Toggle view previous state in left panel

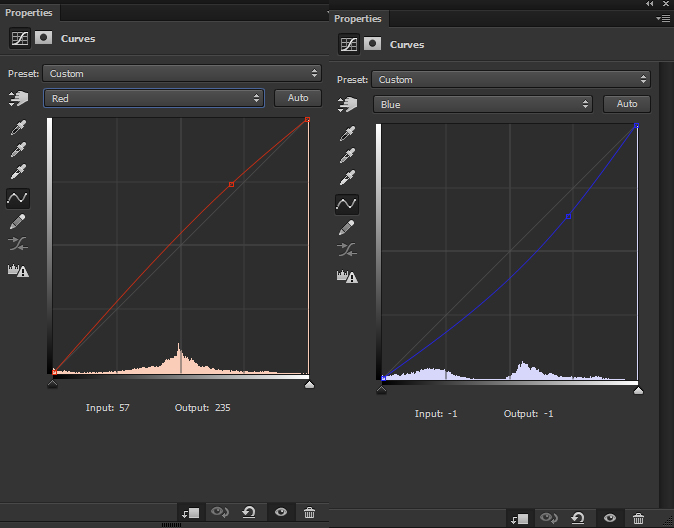coord(219,512)
